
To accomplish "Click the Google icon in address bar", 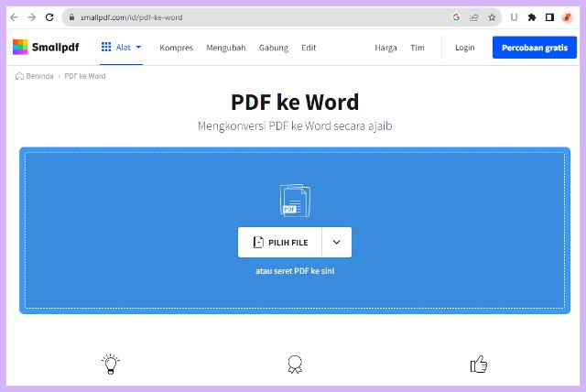I will click(456, 17).
